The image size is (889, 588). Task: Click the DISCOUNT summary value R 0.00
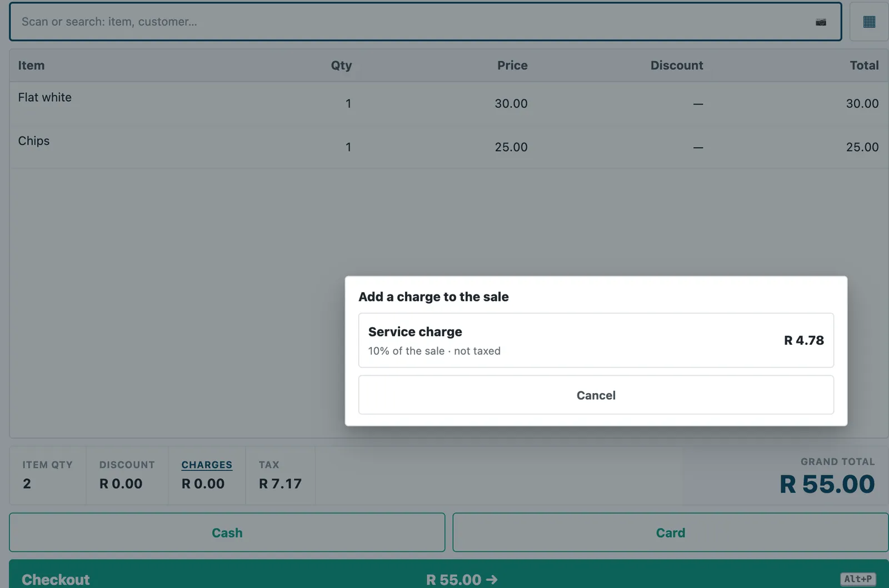click(x=121, y=484)
